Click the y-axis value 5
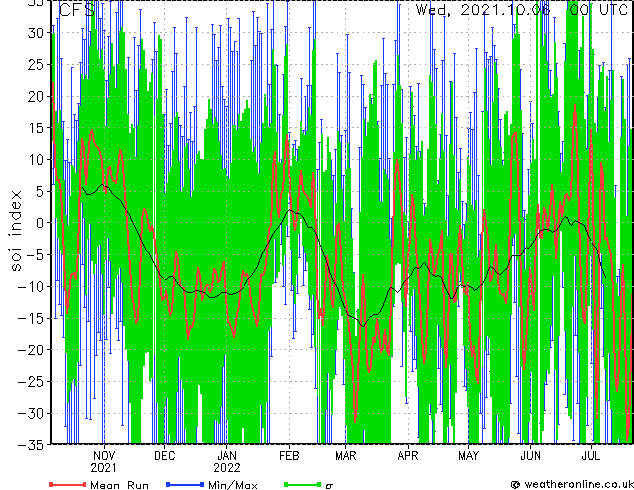The image size is (634, 490). pos(40,191)
